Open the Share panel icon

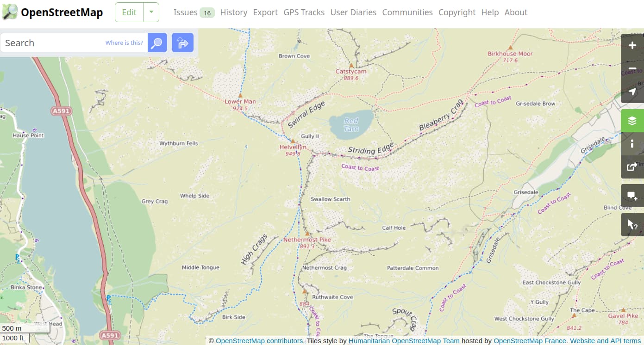click(x=632, y=167)
